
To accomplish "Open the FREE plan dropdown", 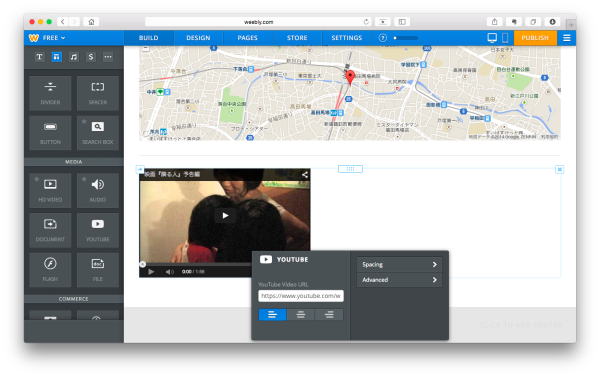I will click(54, 38).
